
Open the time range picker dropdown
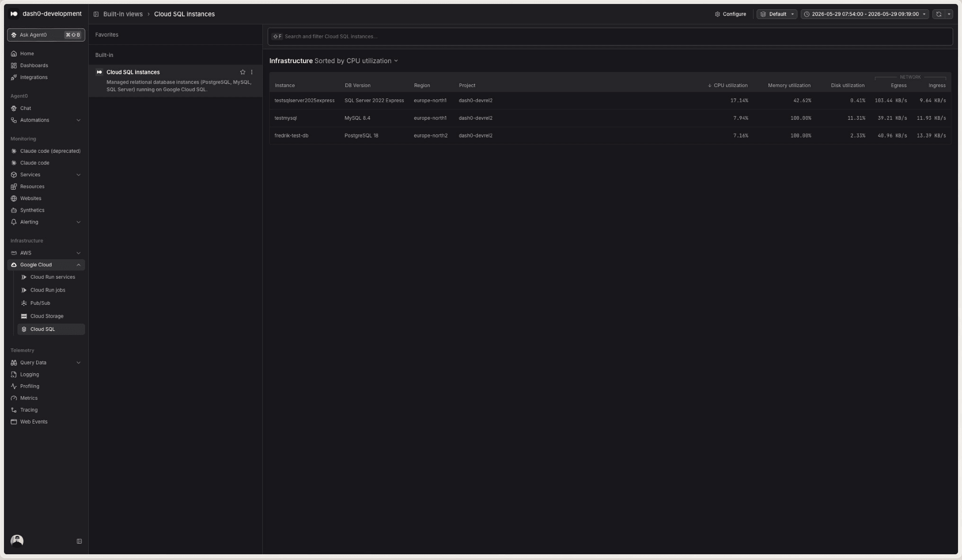[864, 14]
